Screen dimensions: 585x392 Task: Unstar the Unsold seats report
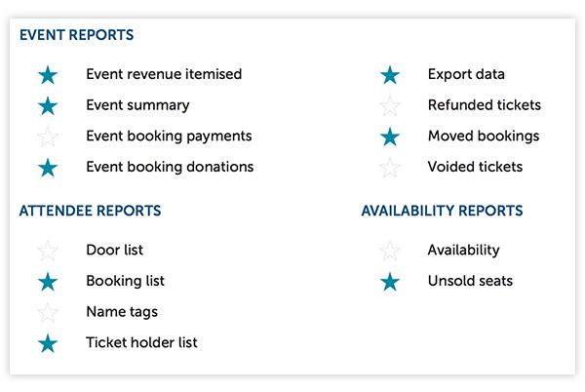coord(390,282)
